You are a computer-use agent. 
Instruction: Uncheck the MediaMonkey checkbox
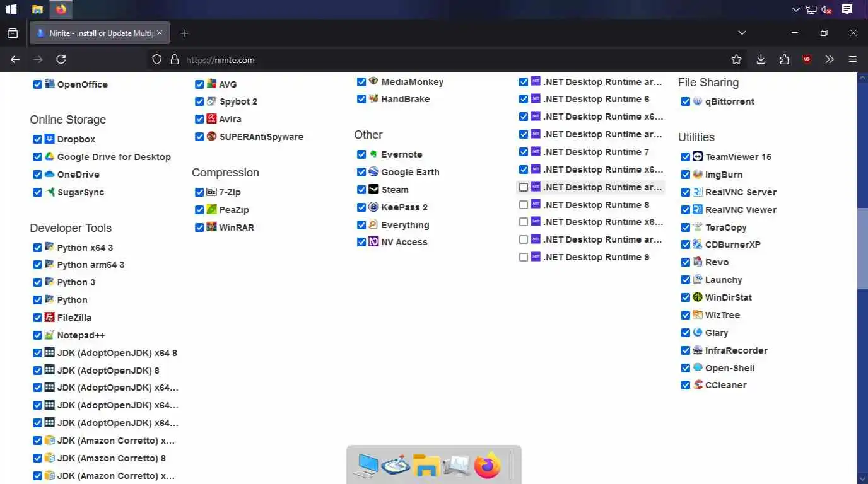click(x=361, y=82)
